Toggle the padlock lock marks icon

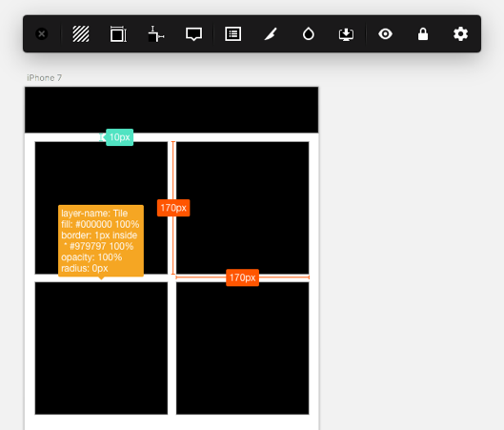click(x=423, y=33)
